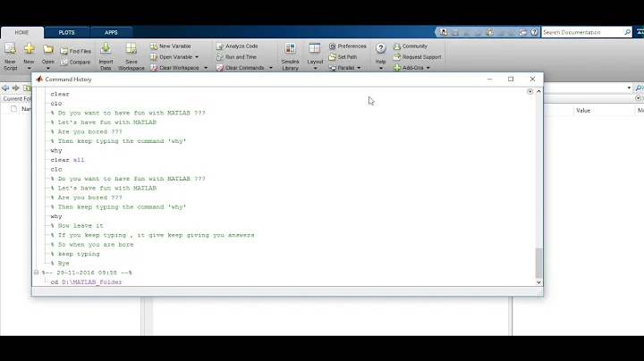Click the Find Files icon
This screenshot has width=644, height=361.
coord(75,51)
